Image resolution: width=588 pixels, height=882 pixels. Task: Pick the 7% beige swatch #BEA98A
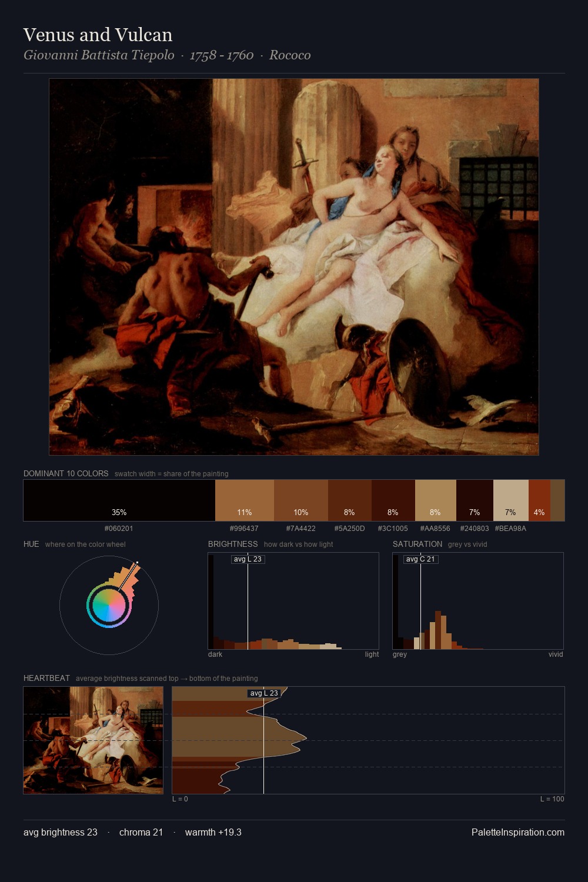(511, 500)
